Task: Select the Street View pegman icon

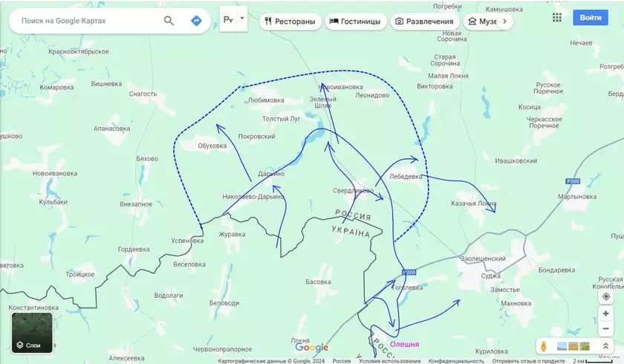Action: pyautogui.click(x=545, y=346)
